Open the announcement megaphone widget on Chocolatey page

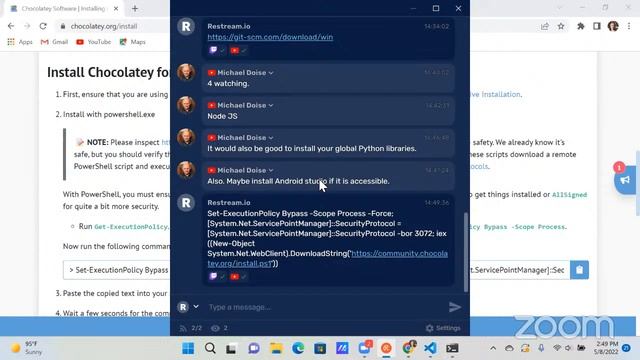click(x=625, y=180)
